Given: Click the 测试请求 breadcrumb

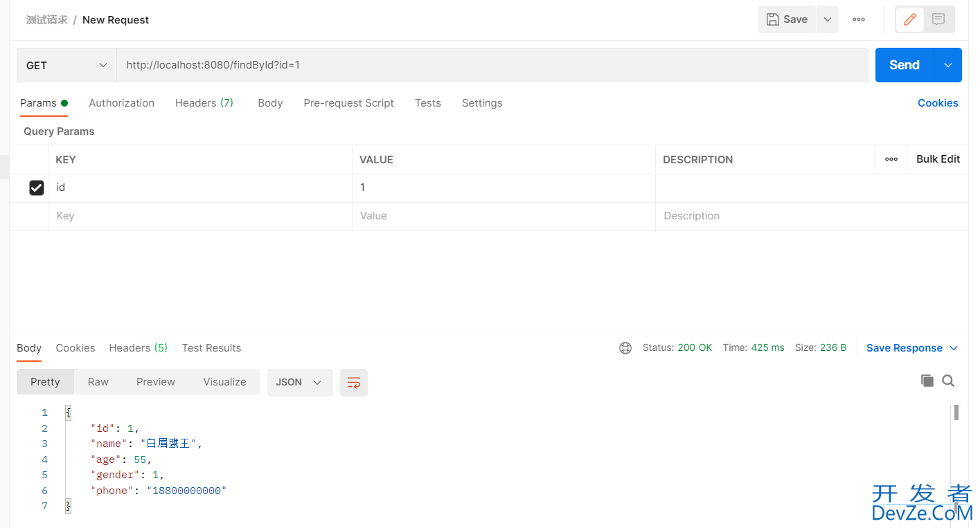Looking at the screenshot, I should [47, 20].
